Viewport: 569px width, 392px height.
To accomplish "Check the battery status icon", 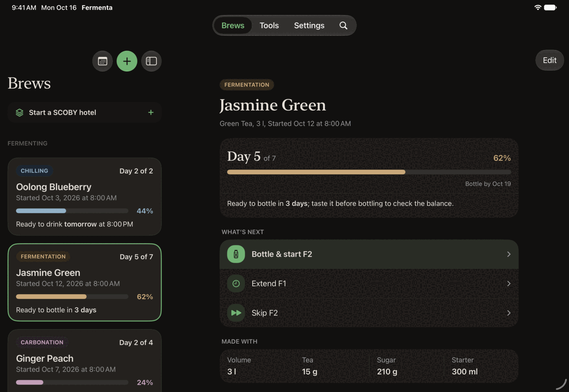I will coord(550,7).
